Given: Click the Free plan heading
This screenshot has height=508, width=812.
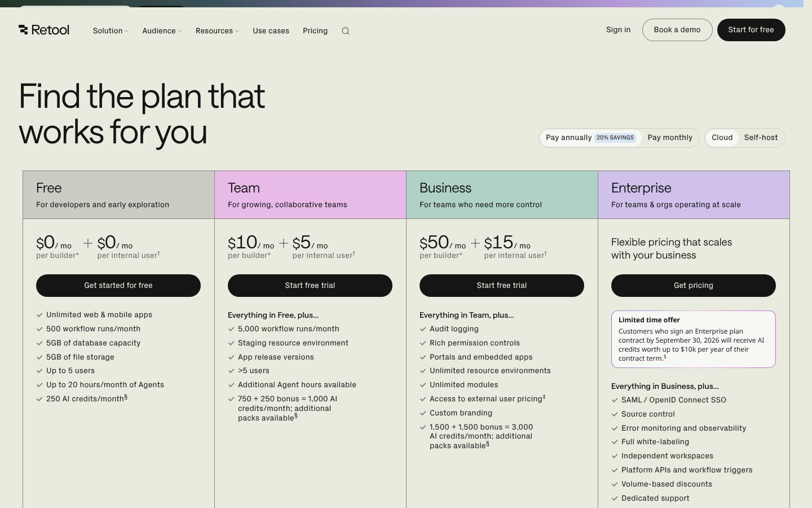Looking at the screenshot, I should 49,188.
